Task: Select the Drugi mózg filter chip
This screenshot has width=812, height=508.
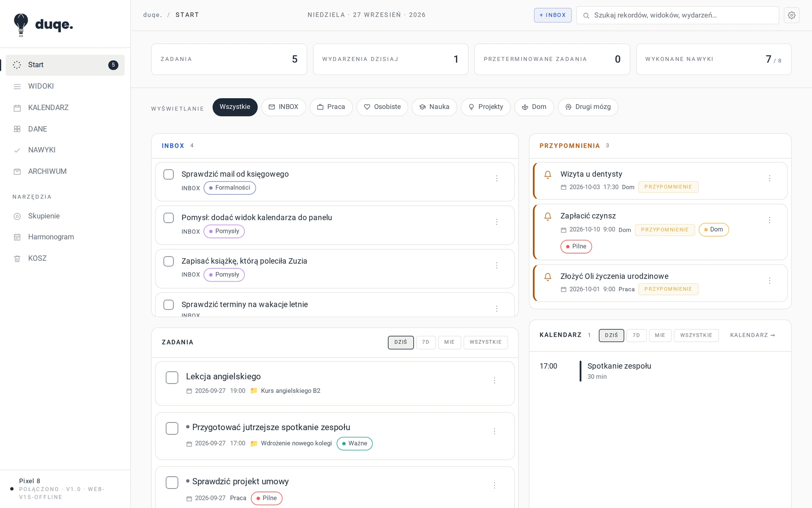Action: 588,107
